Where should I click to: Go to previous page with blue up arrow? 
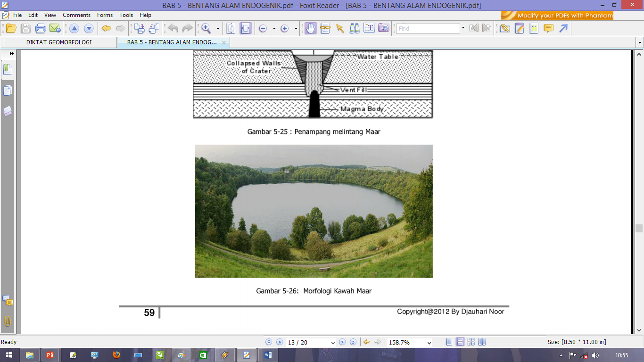(x=74, y=28)
